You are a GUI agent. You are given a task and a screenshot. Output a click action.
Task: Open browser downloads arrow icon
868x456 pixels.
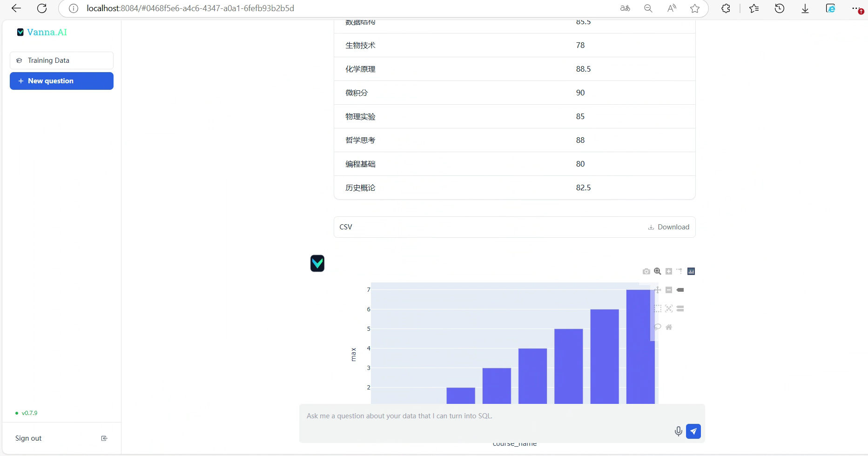(805, 8)
